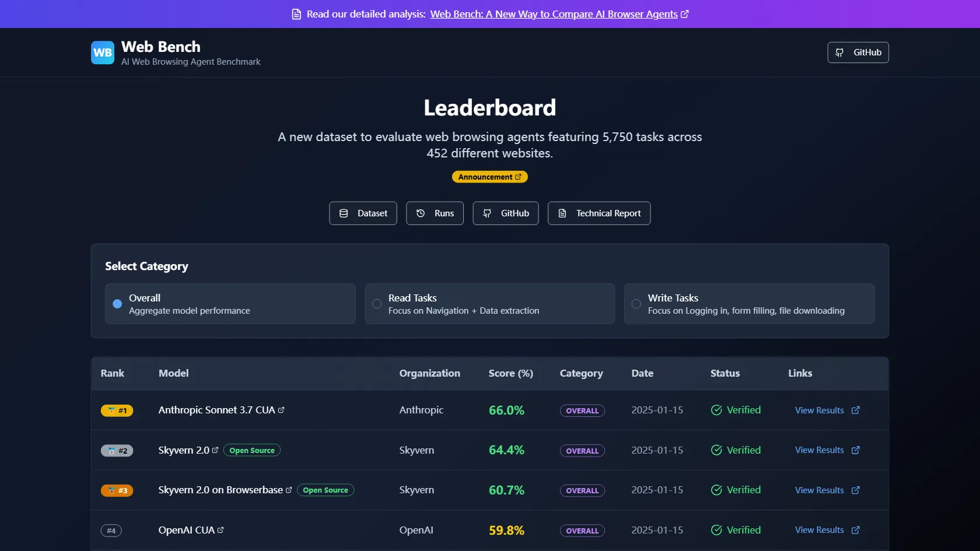980x551 pixels.
Task: Click the Verified checkmark icon in the Skyvern 2.0 row
Action: pos(716,450)
